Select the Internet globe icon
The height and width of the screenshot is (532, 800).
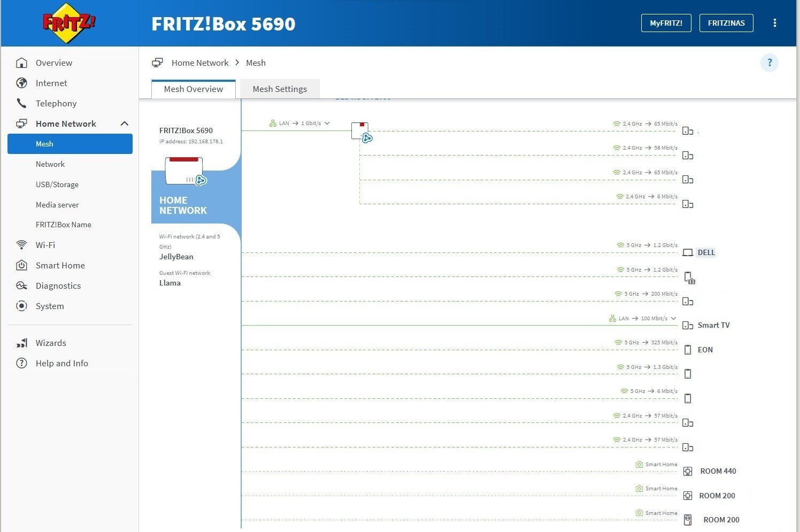pos(21,83)
